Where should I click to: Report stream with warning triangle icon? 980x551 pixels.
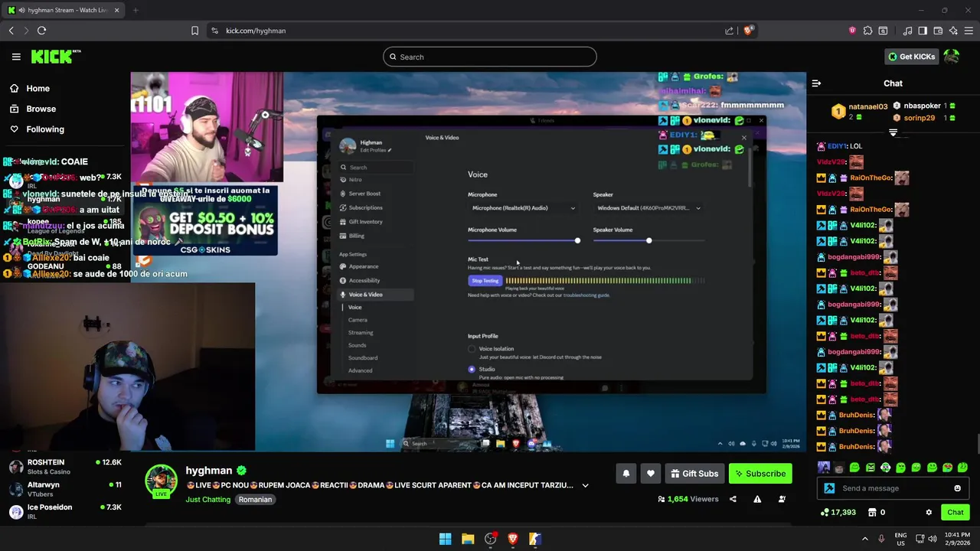click(x=757, y=499)
